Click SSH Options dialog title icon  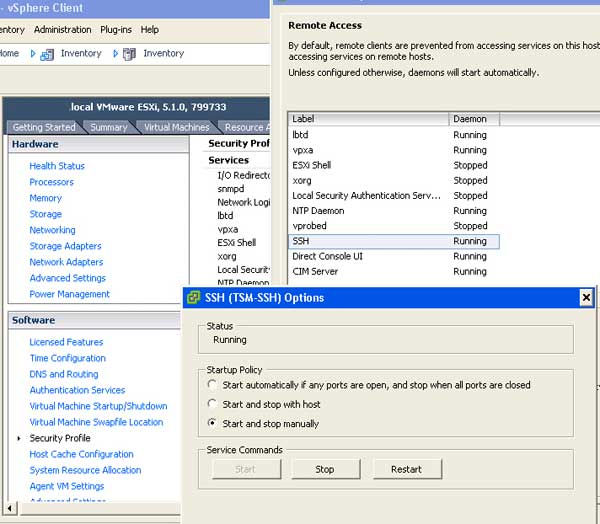(x=193, y=298)
